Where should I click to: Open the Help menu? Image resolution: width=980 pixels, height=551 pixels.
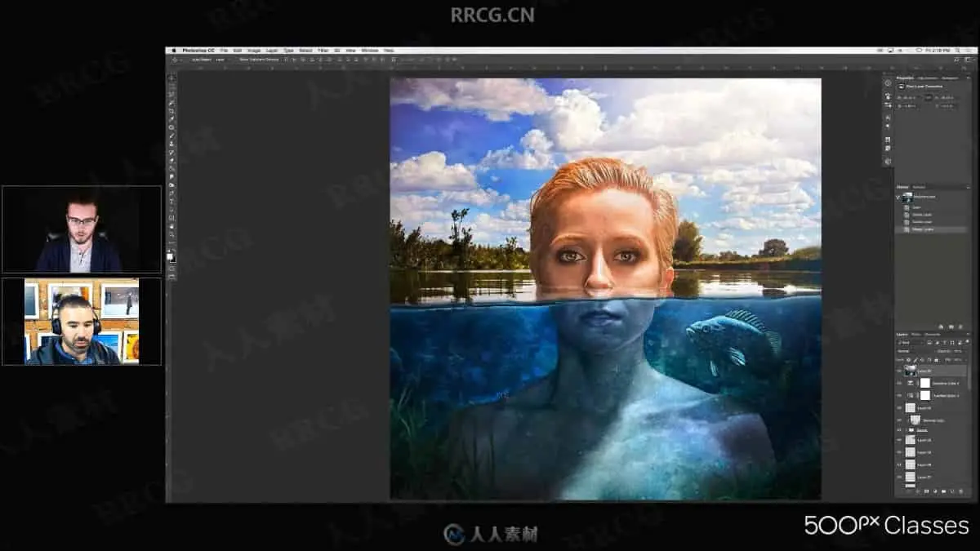(x=387, y=51)
